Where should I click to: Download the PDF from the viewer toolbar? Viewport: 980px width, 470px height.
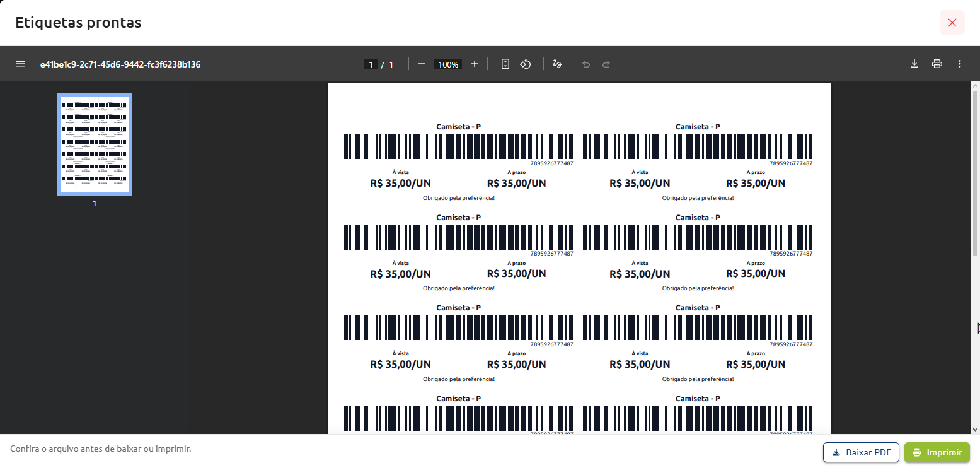click(914, 64)
